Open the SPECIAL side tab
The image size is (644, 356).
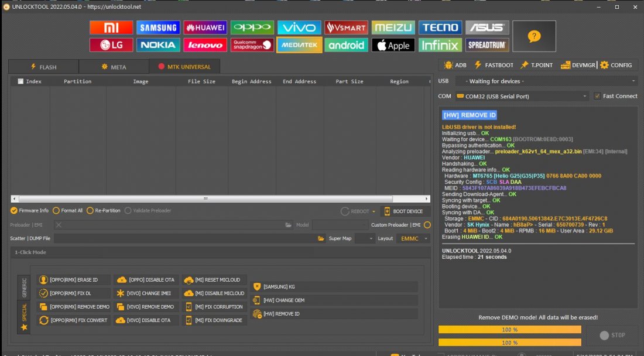pyautogui.click(x=24, y=317)
